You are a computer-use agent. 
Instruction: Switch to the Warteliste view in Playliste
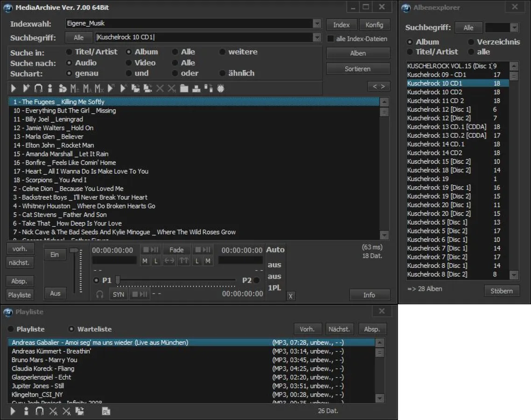[x=71, y=329]
